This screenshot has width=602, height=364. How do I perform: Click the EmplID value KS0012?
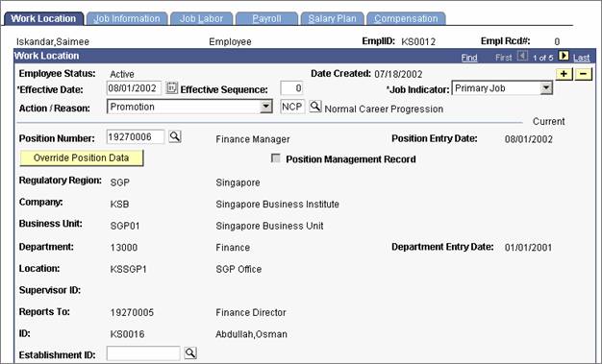point(418,42)
